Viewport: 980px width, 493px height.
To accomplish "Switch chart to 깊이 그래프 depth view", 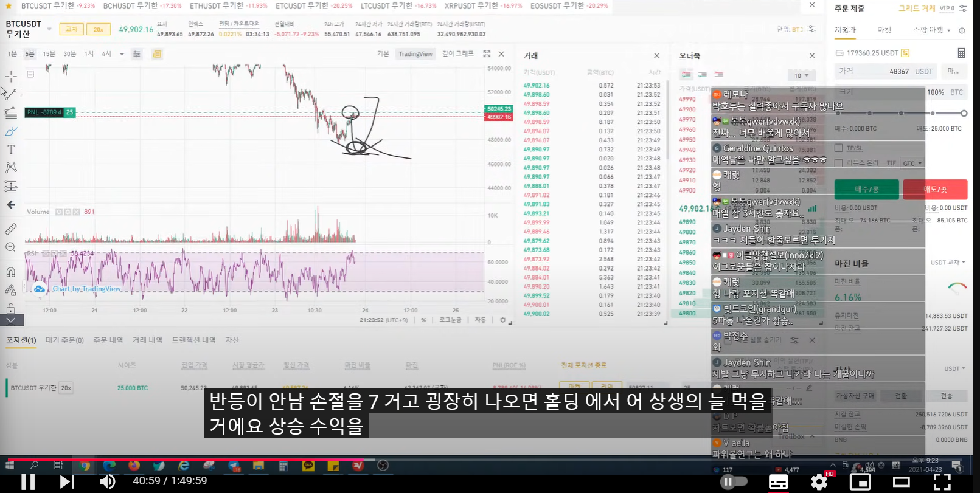I will [x=458, y=54].
